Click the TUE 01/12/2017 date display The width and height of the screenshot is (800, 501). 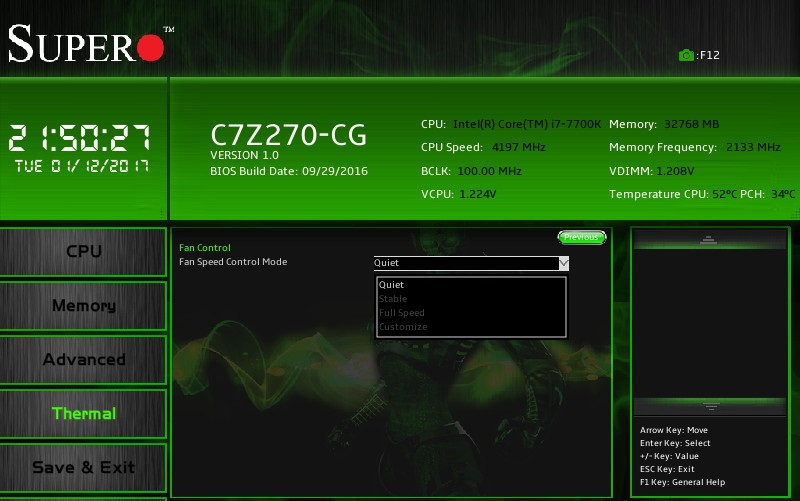click(x=82, y=166)
